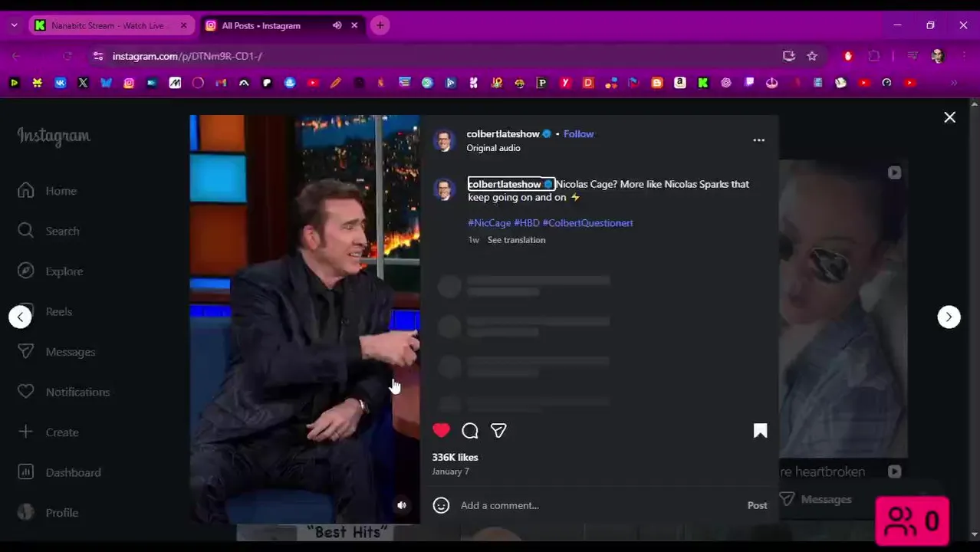Open comments via the speech bubble icon
980x552 pixels.
tap(470, 431)
